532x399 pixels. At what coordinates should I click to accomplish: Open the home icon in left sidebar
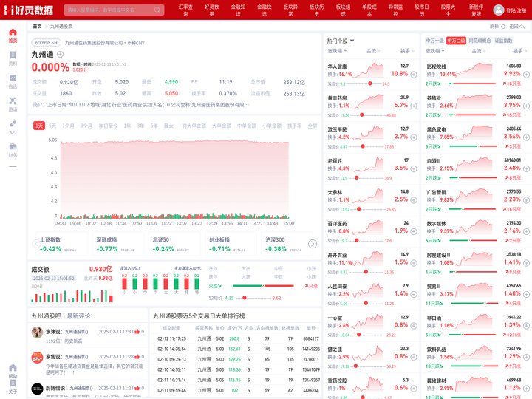pos(13,33)
